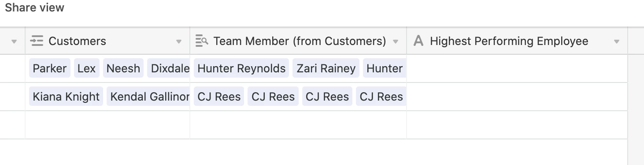Click the Kendal Gallinor record chip
Image resolution: width=644 pixels, height=165 pixels.
[x=148, y=97]
